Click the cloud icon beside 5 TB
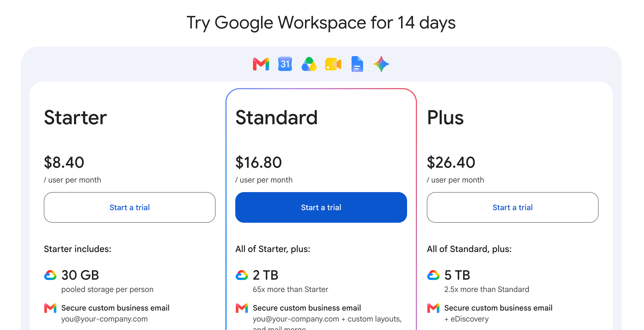 (x=433, y=275)
